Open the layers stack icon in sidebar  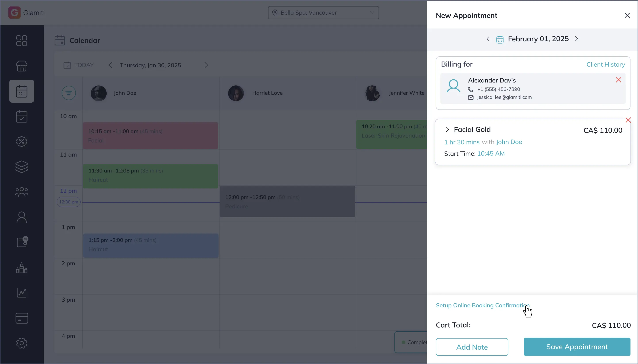(21, 167)
